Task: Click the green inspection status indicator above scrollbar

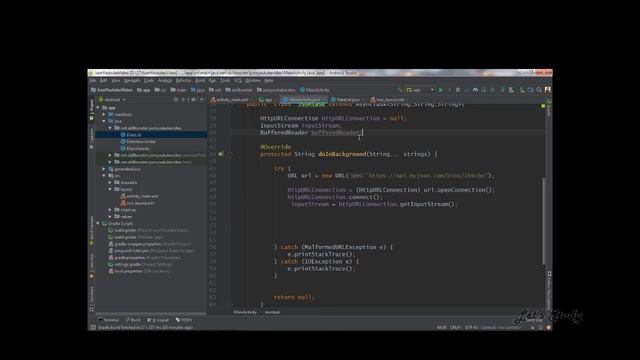Action: click(x=543, y=106)
